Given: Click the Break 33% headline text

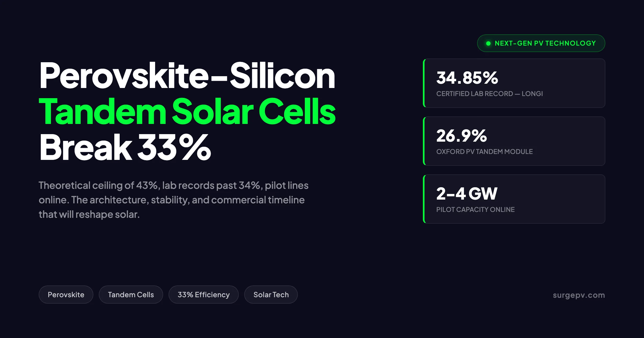Looking at the screenshot, I should pos(125,147).
